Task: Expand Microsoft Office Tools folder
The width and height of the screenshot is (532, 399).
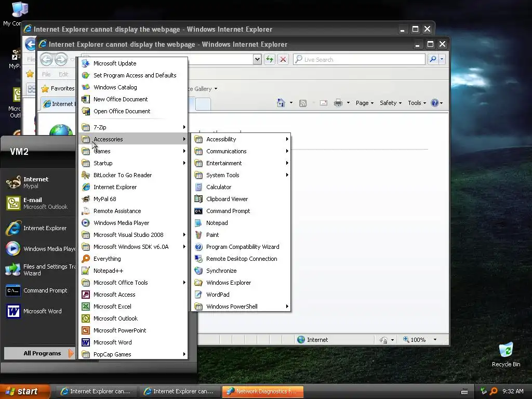Action: pyautogui.click(x=133, y=283)
